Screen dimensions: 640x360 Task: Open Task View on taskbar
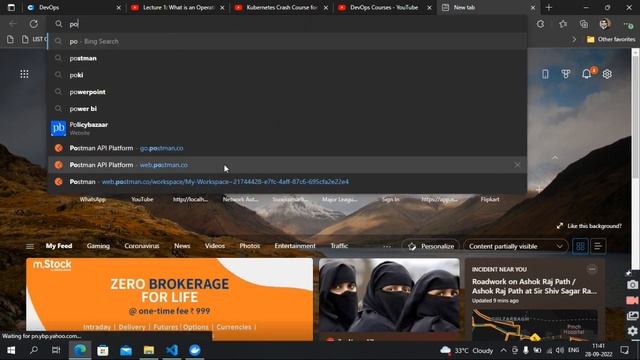pos(56,350)
